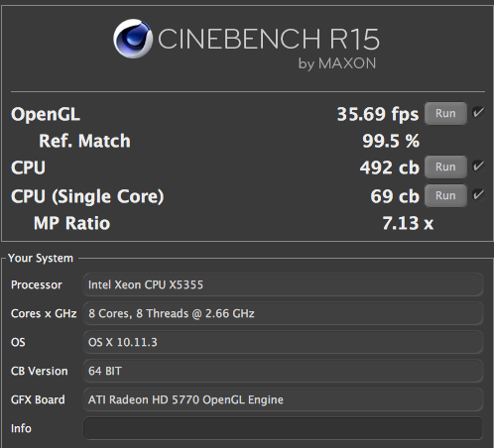Click the Processor field showing Intel Xeon X5355
This screenshot has width=494, height=448.
[283, 284]
